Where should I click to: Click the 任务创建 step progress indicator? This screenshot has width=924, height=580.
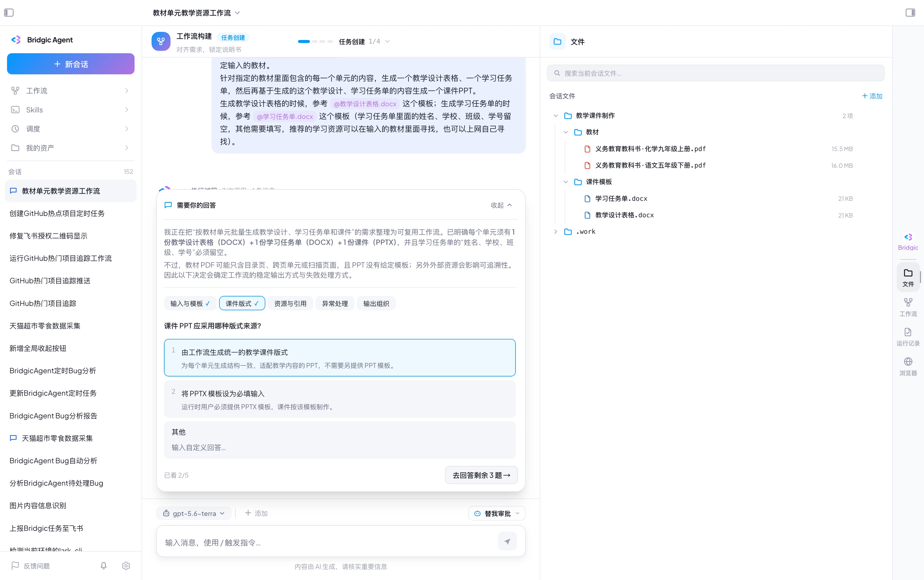click(x=315, y=41)
